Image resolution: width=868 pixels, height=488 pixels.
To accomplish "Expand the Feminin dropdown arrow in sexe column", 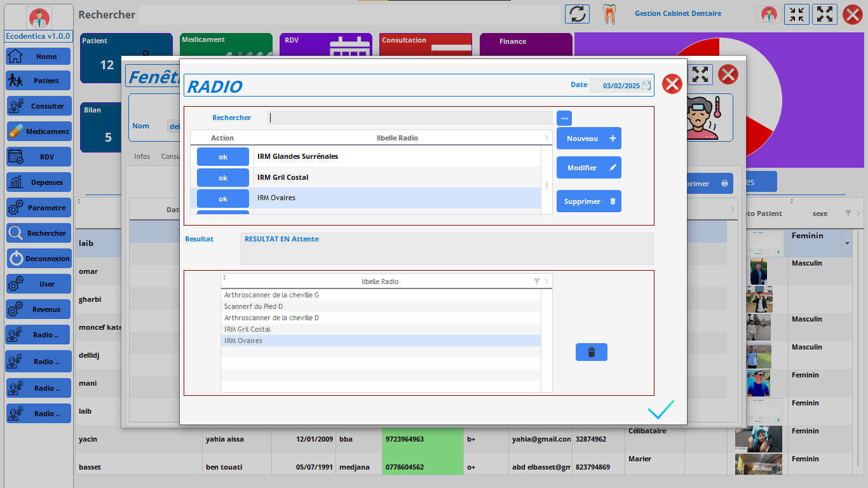I will click(x=846, y=243).
